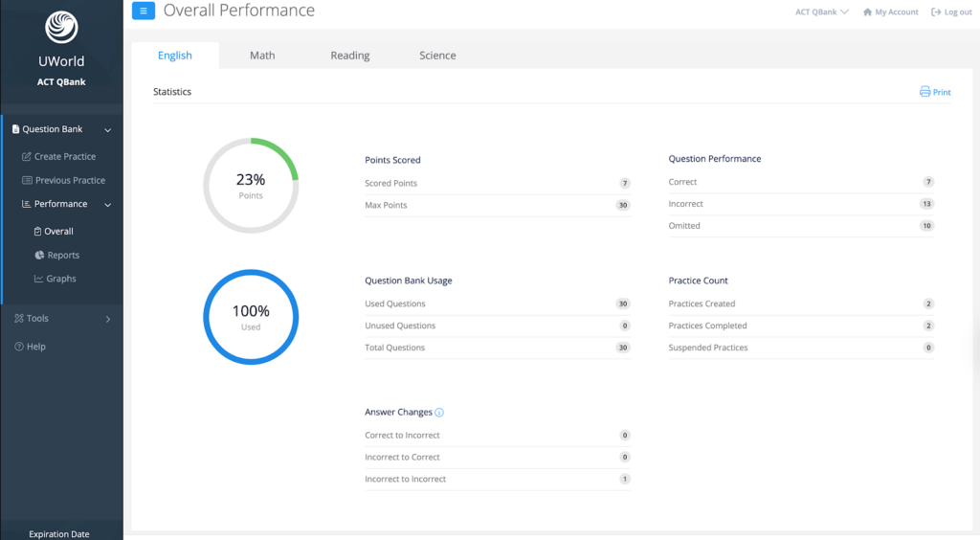The width and height of the screenshot is (980, 540).
Task: Select the Overall item in sidebar
Action: pyautogui.click(x=57, y=232)
